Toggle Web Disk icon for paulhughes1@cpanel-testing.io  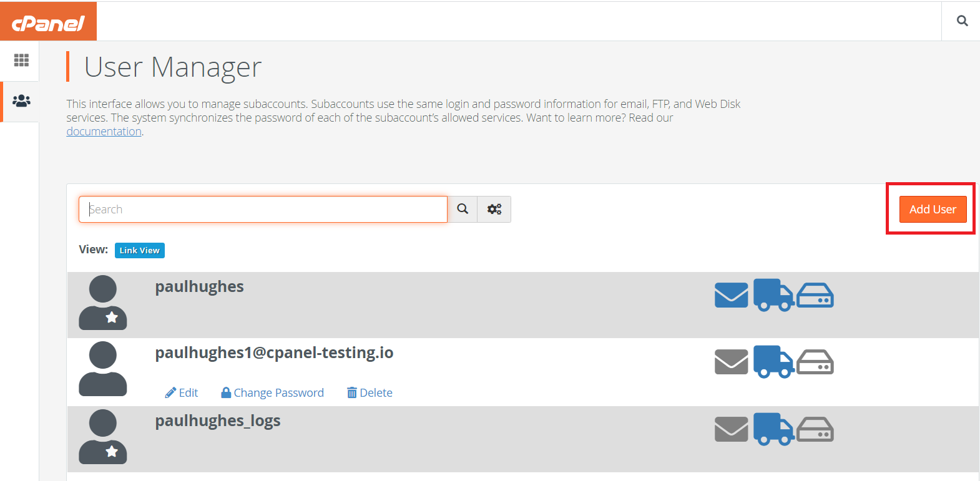pyautogui.click(x=815, y=362)
